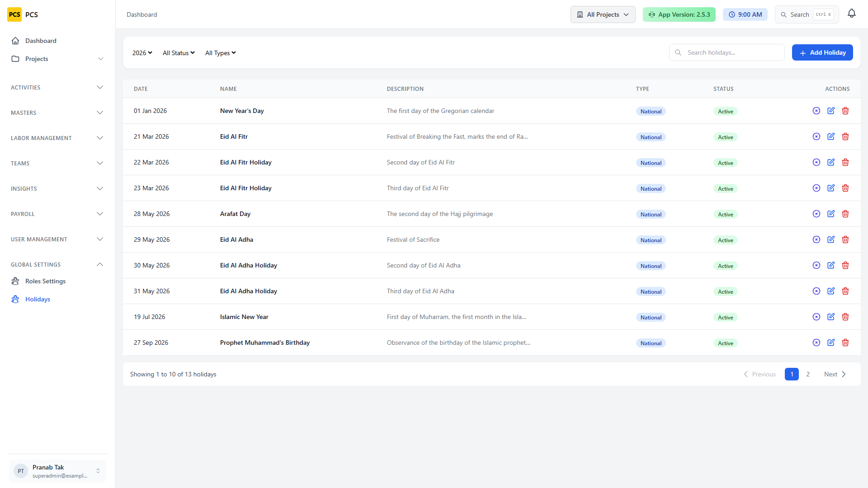Expand the Payroll section
The image size is (868, 488).
coord(57,214)
